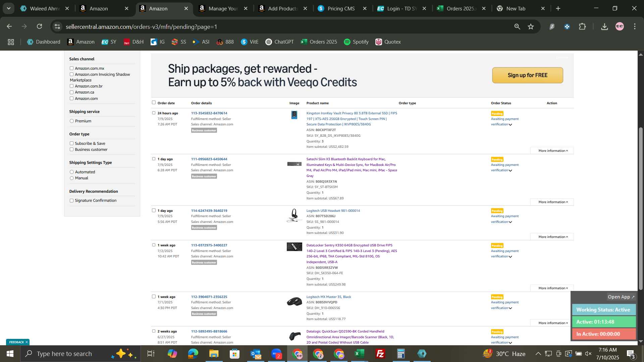
Task: Select the order 113-3545832-8470614 row checkbox
Action: pos(154,113)
